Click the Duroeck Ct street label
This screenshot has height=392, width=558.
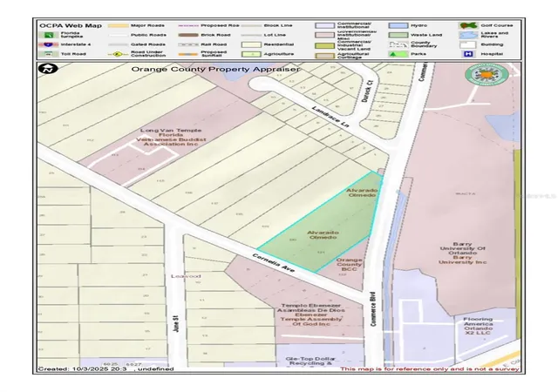[x=366, y=91]
